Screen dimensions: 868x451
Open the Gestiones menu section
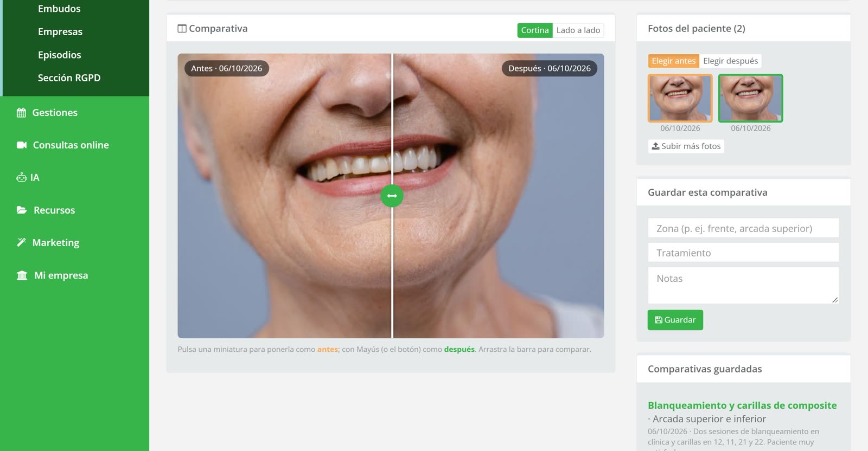(55, 113)
